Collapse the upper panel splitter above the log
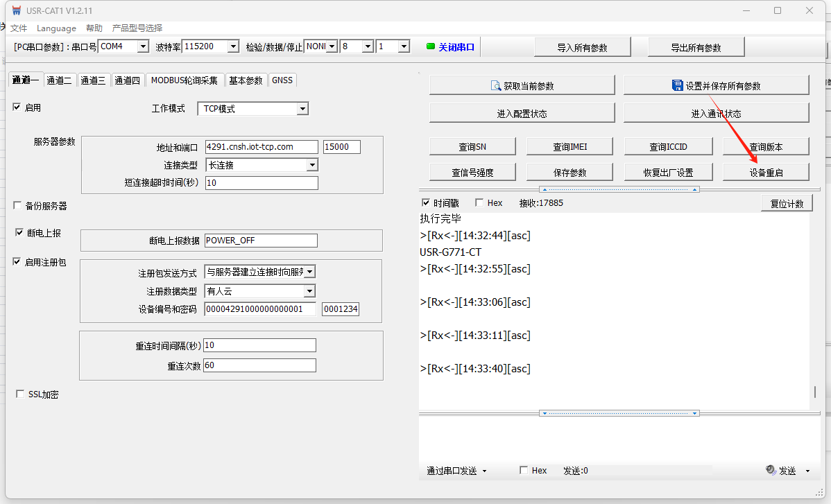The height and width of the screenshot is (504, 831). point(619,189)
